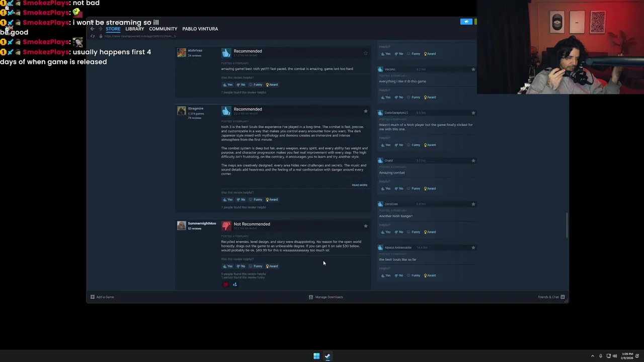
Task: Mark iDragmire review as Funny
Action: [256, 200]
